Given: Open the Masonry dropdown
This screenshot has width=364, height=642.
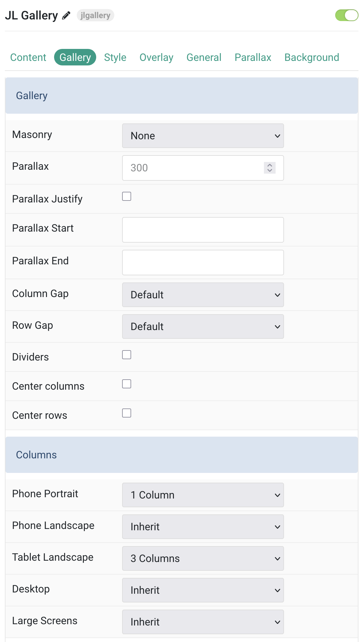Looking at the screenshot, I should [203, 136].
